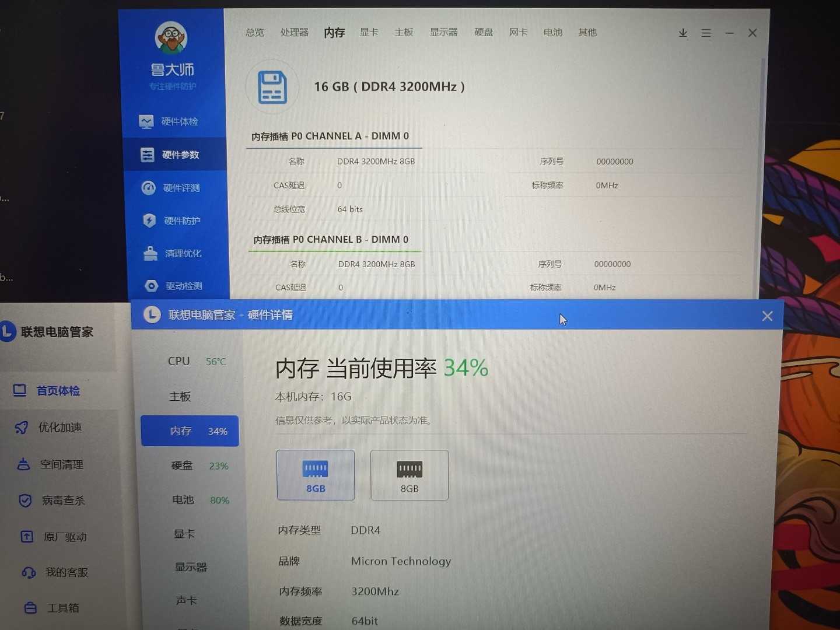This screenshot has width=840, height=630.
Task: Click the Lu Master avatar logo
Action: pos(171,37)
